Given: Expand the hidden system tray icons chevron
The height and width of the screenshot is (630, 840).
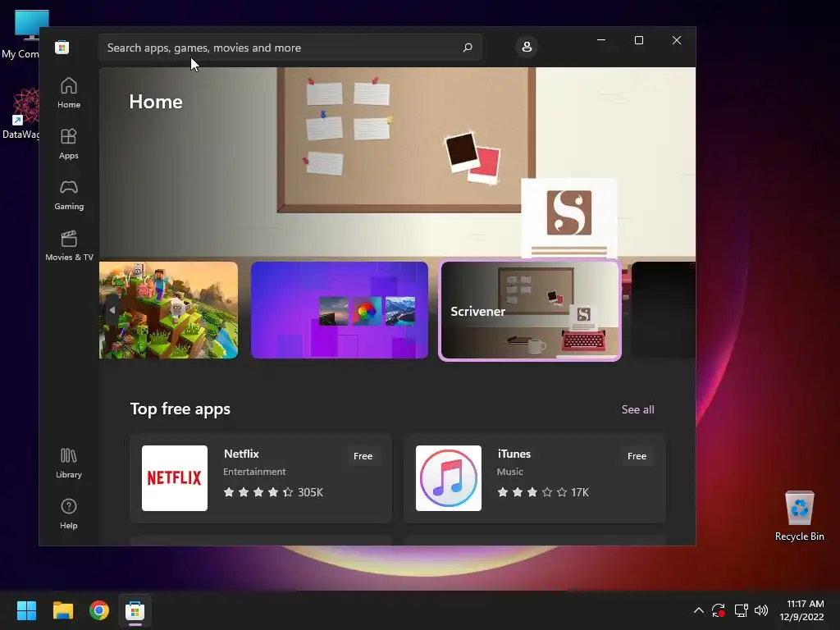Looking at the screenshot, I should (699, 610).
